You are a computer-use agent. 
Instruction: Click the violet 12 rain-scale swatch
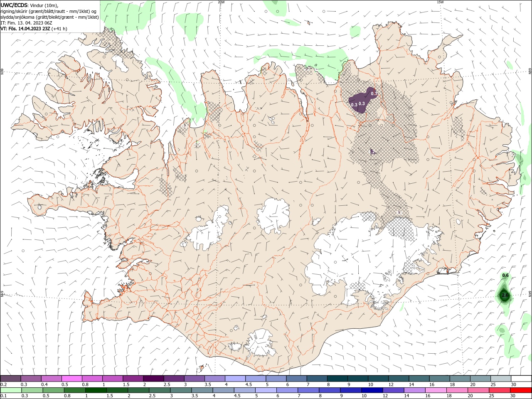(x=393, y=390)
